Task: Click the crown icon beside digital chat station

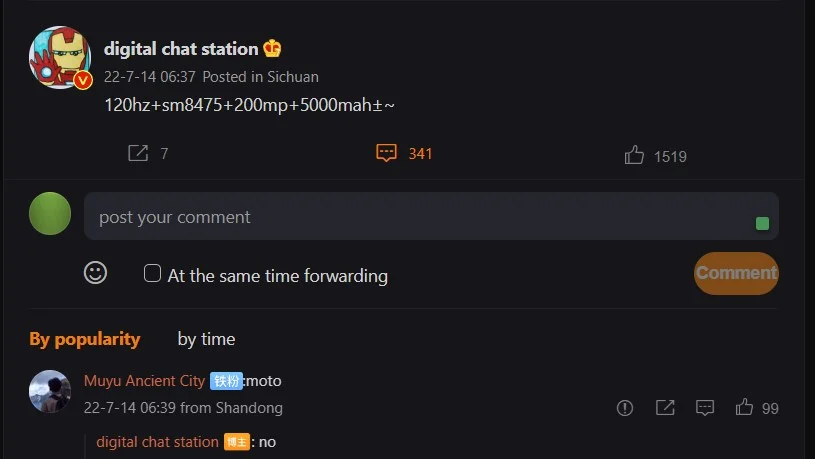Action: (x=272, y=49)
